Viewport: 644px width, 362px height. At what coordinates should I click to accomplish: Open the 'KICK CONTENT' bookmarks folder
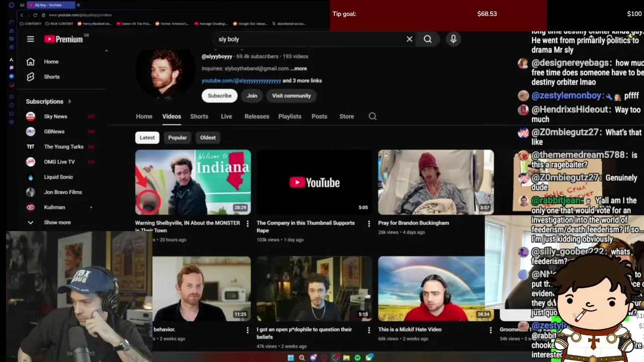click(59, 24)
